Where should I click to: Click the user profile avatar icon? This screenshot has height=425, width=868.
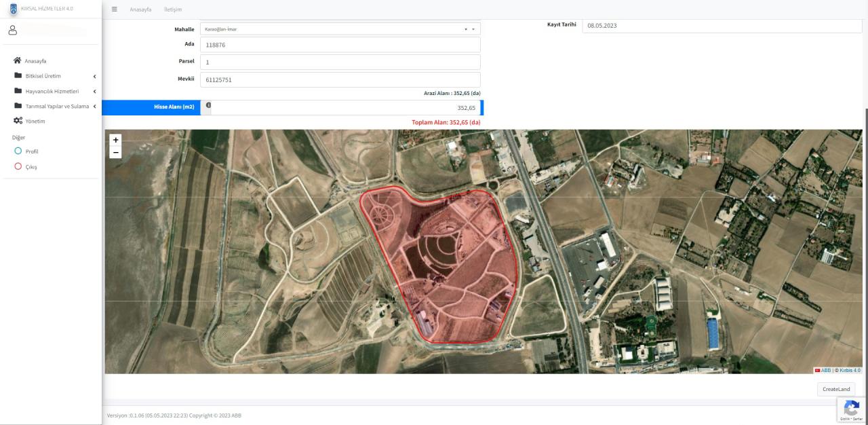point(12,31)
